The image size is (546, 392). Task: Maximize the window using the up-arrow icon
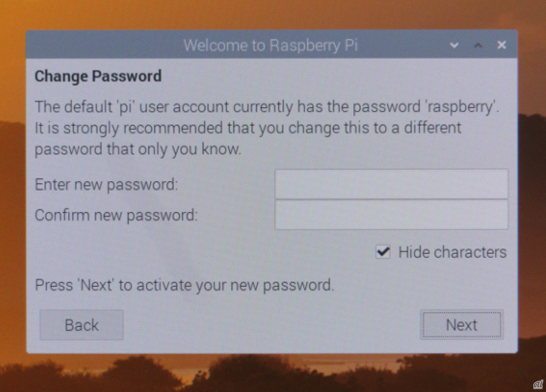point(479,45)
